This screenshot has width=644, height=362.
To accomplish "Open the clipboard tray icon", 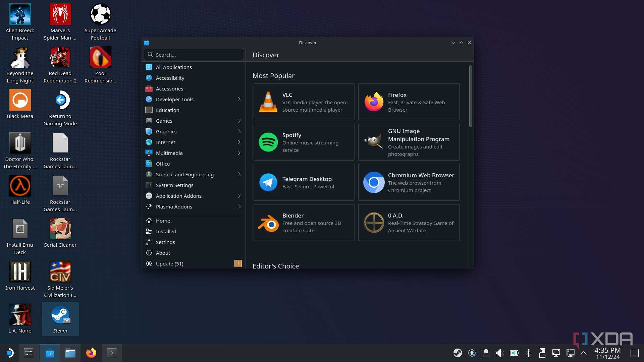I will point(486,353).
